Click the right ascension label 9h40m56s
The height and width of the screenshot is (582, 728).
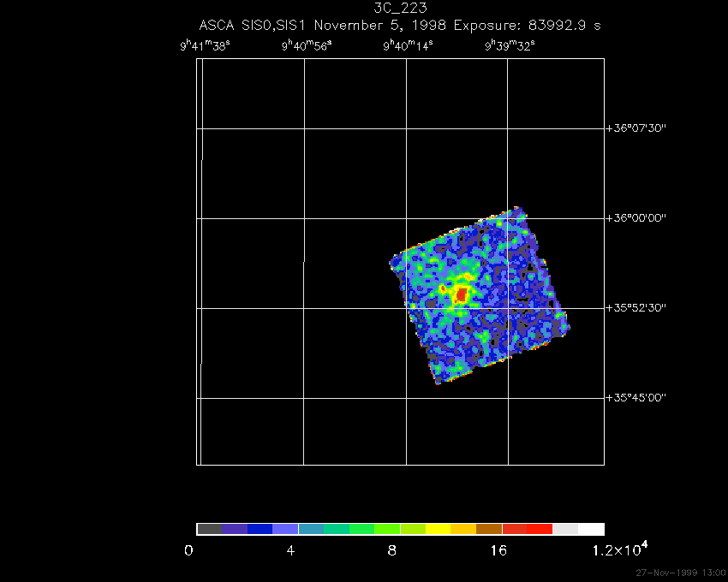click(307, 45)
